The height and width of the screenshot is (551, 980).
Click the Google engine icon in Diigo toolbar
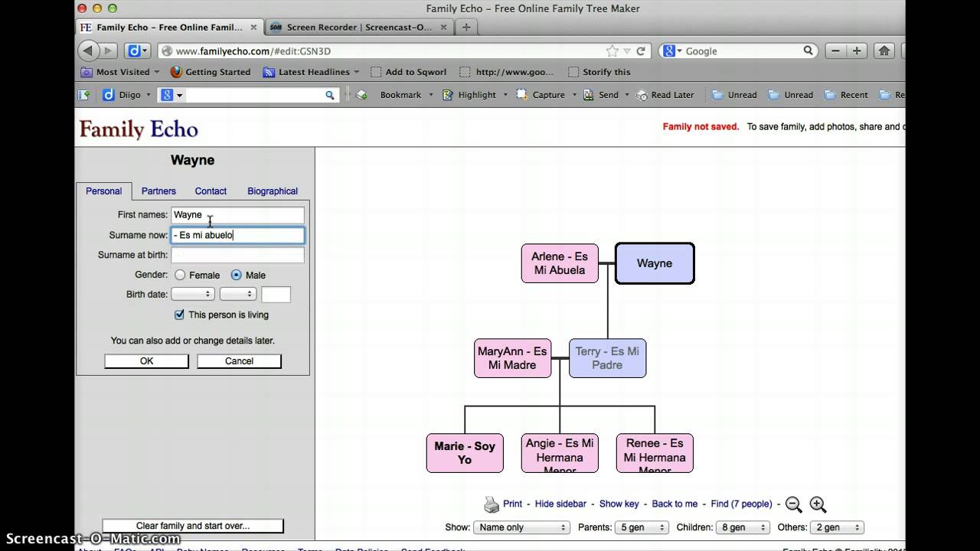tap(166, 95)
